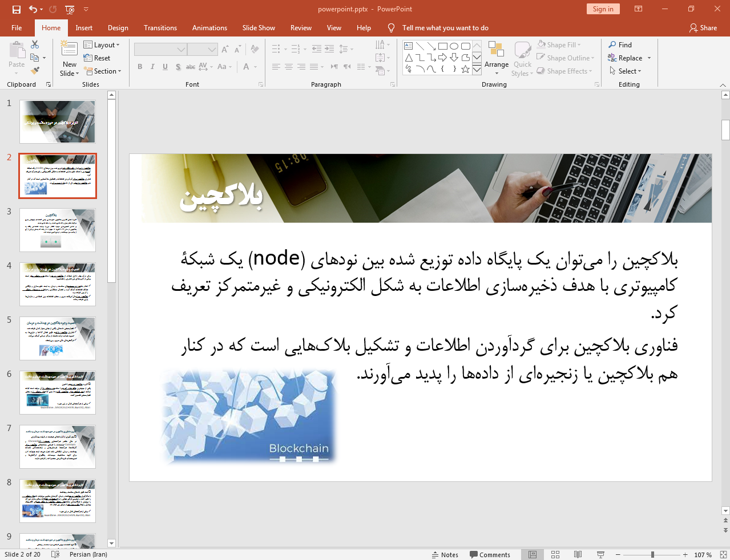Viewport: 730px width, 560px height.
Task: Click the Find magnifier icon
Action: (x=612, y=44)
